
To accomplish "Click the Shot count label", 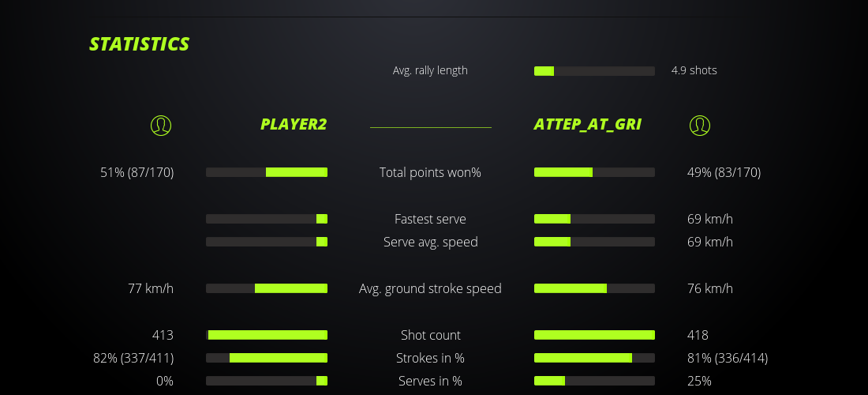I will (430, 335).
